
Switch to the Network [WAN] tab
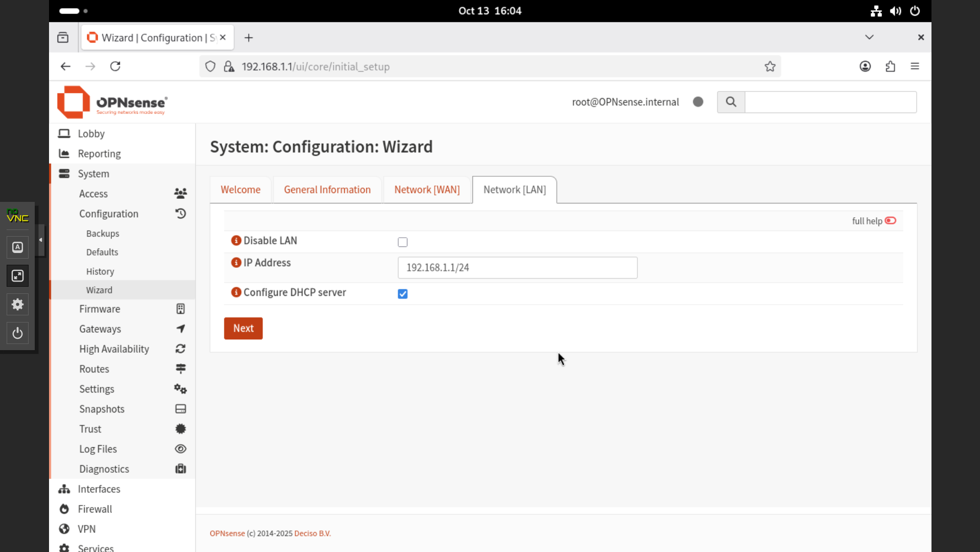coord(426,190)
